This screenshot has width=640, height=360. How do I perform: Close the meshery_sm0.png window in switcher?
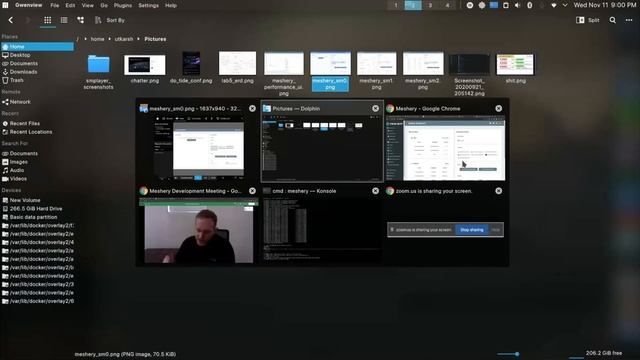[x=252, y=109]
